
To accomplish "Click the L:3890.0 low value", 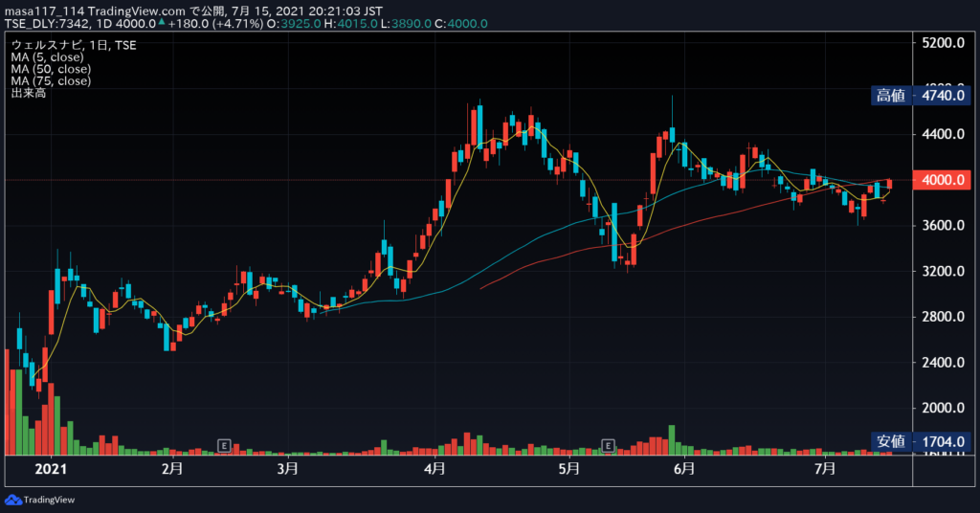I will click(x=406, y=24).
